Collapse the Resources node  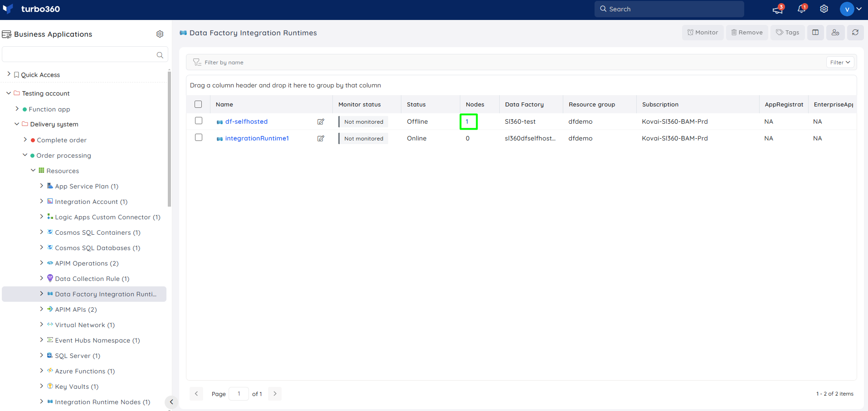pos(33,170)
